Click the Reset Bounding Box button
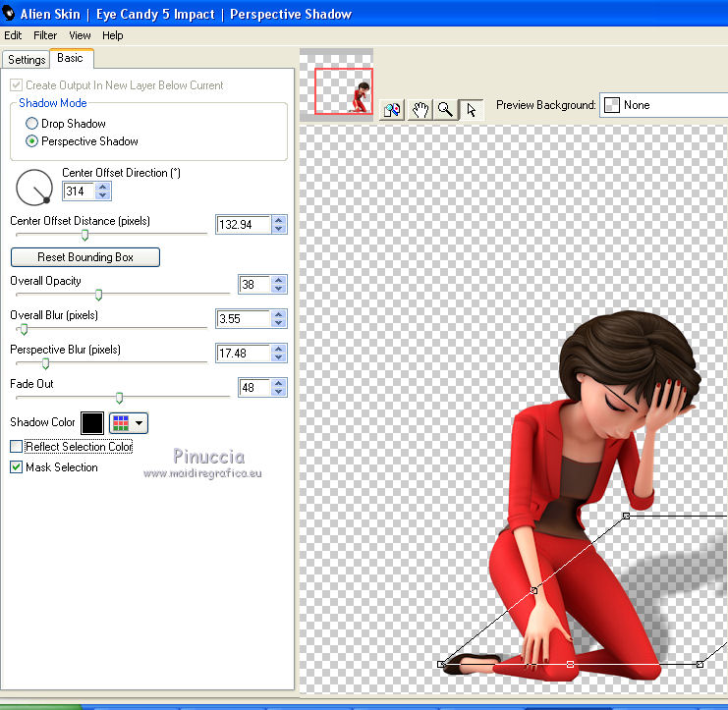 [85, 257]
